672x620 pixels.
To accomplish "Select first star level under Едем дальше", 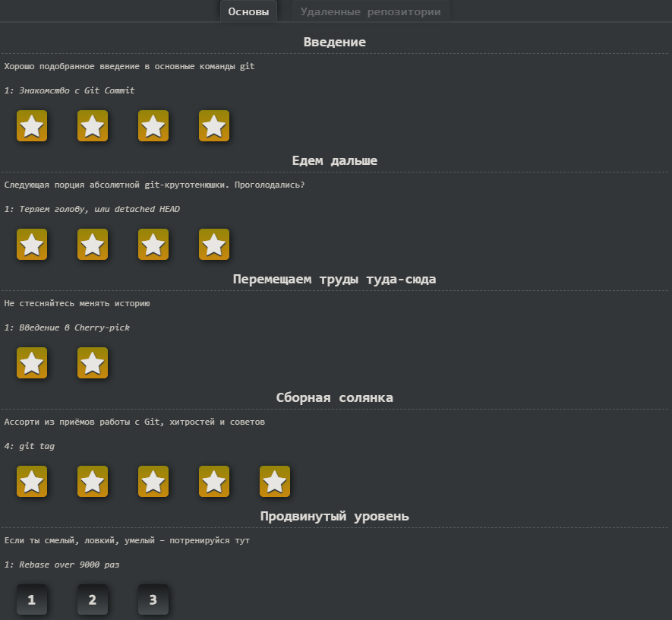I will click(32, 245).
